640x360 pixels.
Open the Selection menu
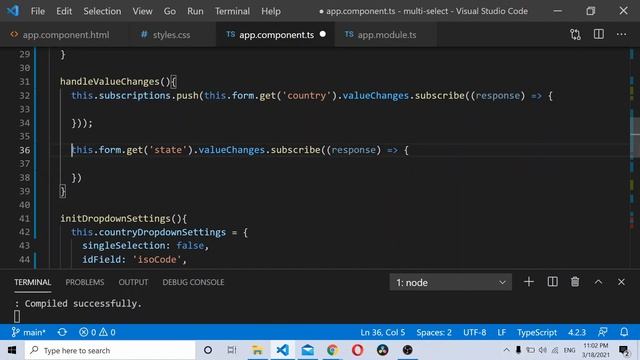pyautogui.click(x=102, y=11)
